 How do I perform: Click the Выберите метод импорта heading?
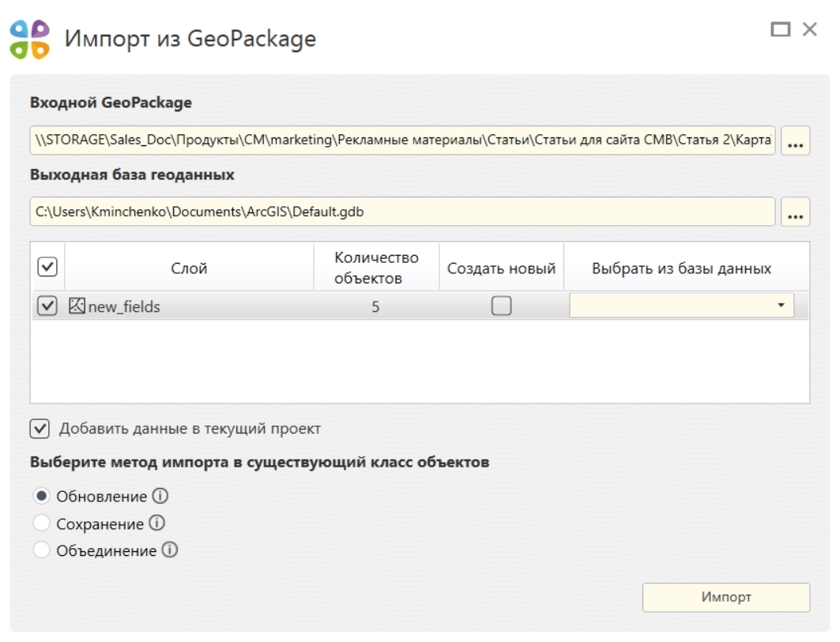[260, 461]
